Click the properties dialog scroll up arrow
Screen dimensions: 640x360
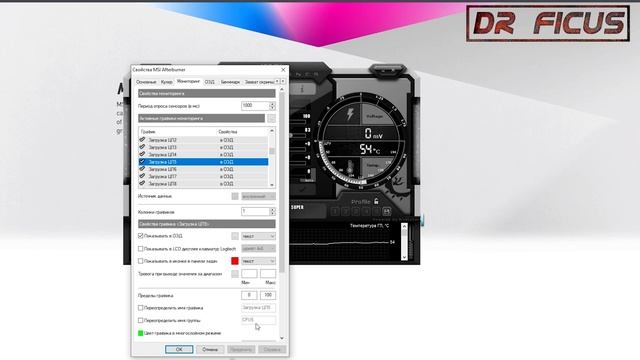click(282, 89)
